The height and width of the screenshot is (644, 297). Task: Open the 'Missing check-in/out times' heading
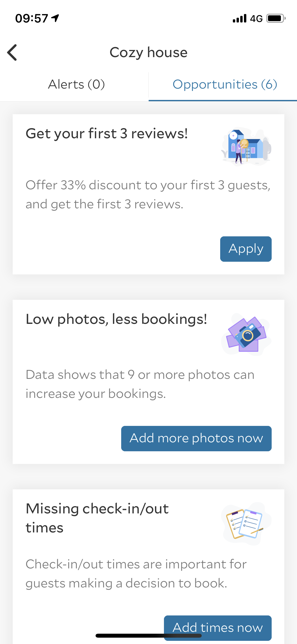point(97,518)
